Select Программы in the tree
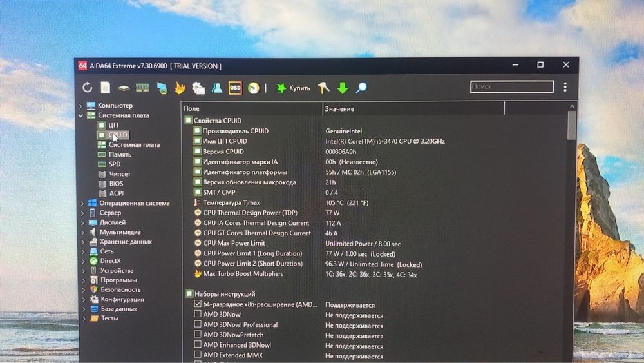 pyautogui.click(x=118, y=280)
